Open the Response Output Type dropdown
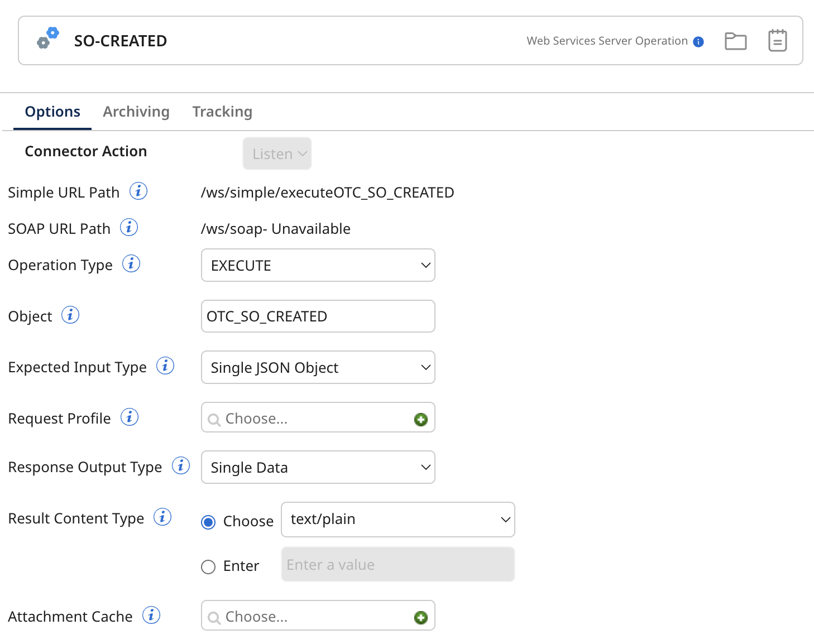This screenshot has width=814, height=644. tap(318, 467)
